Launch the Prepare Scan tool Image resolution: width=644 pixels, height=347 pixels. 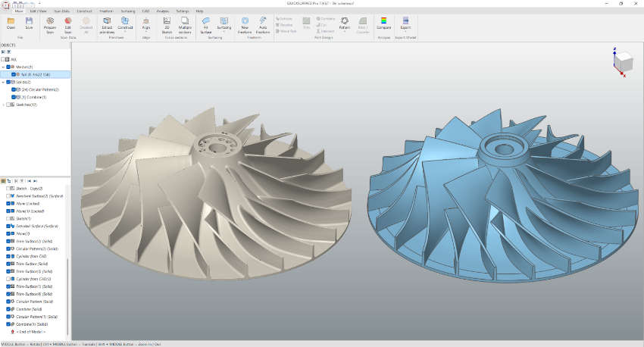point(50,25)
